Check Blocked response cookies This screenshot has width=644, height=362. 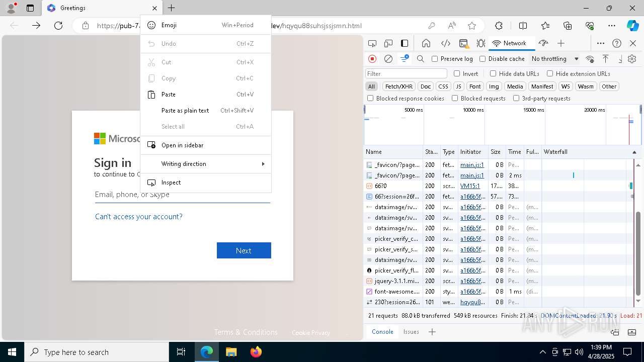370,99
